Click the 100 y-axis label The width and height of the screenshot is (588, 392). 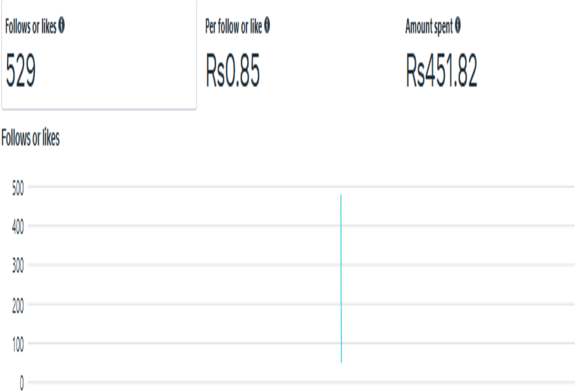pyautogui.click(x=18, y=344)
